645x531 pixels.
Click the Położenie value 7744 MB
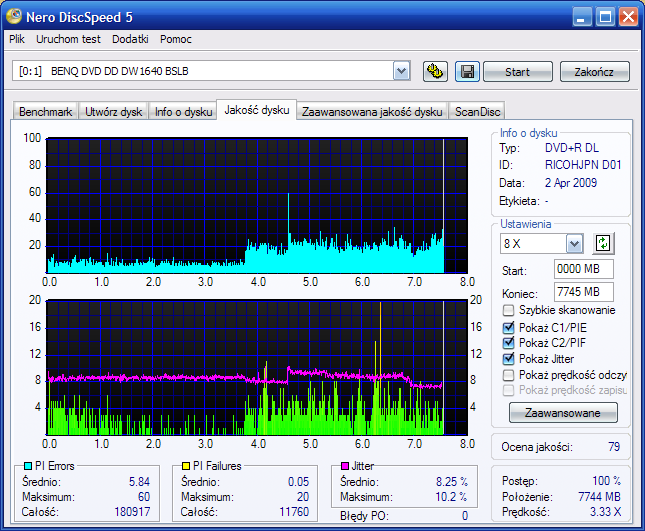(x=599, y=497)
